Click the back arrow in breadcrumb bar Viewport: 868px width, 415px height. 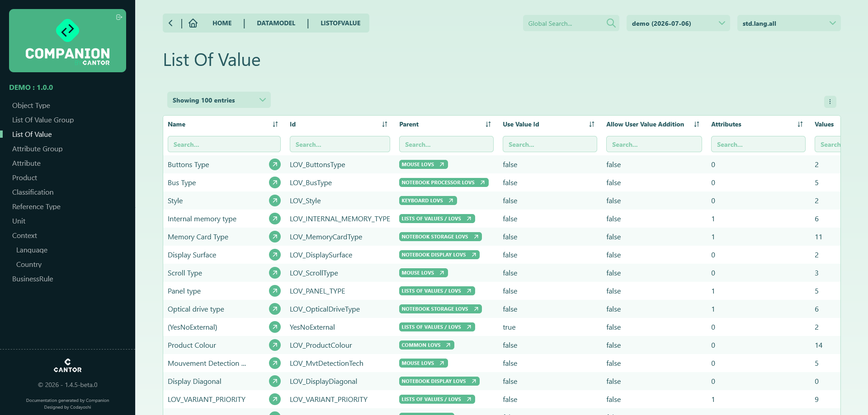[170, 23]
